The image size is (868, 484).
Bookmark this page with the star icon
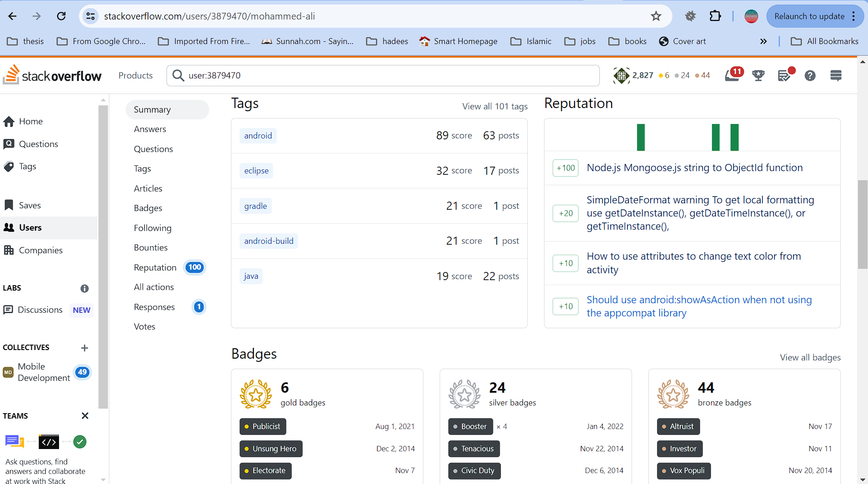tap(656, 16)
